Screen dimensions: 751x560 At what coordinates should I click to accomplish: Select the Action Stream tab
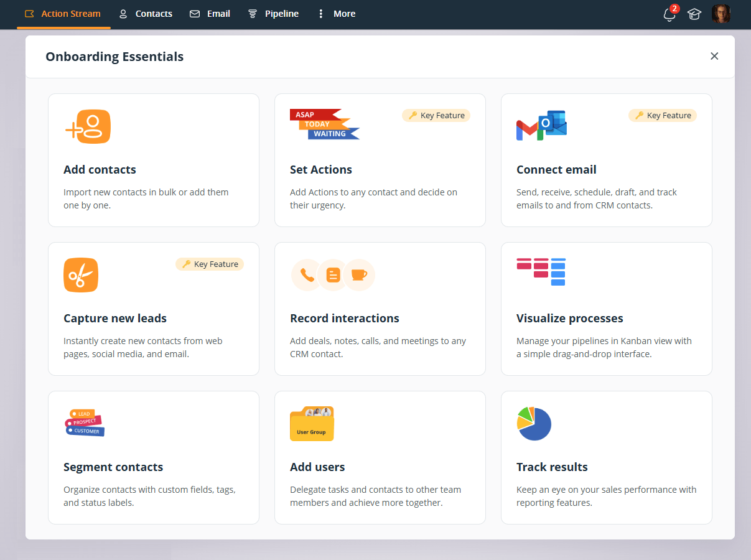(x=63, y=14)
